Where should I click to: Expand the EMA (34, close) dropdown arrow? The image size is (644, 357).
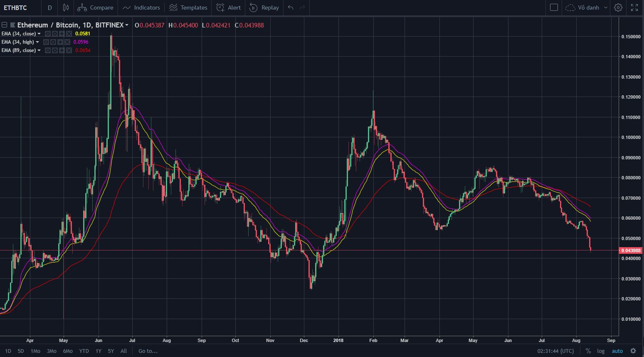[39, 34]
